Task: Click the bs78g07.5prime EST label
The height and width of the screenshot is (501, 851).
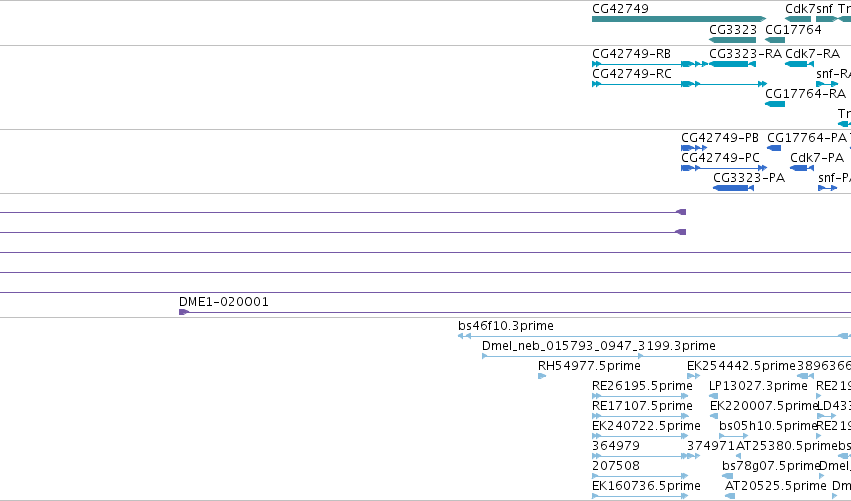Action: [770, 466]
